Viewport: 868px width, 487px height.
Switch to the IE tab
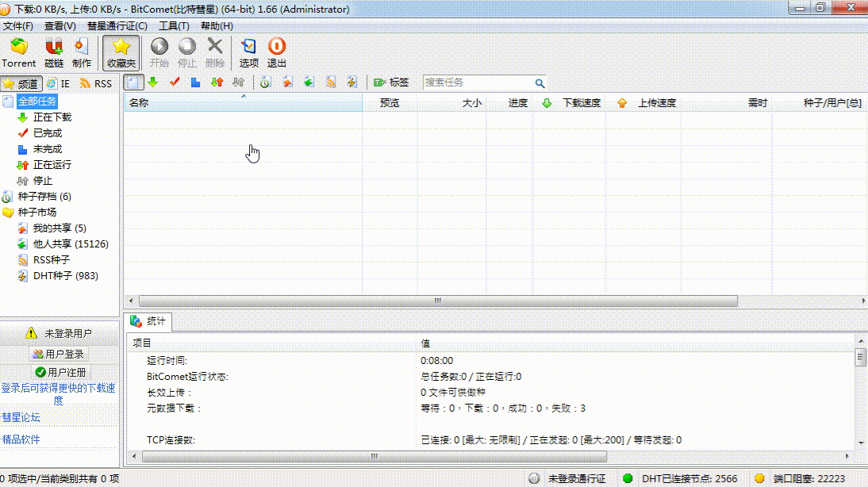pos(59,83)
